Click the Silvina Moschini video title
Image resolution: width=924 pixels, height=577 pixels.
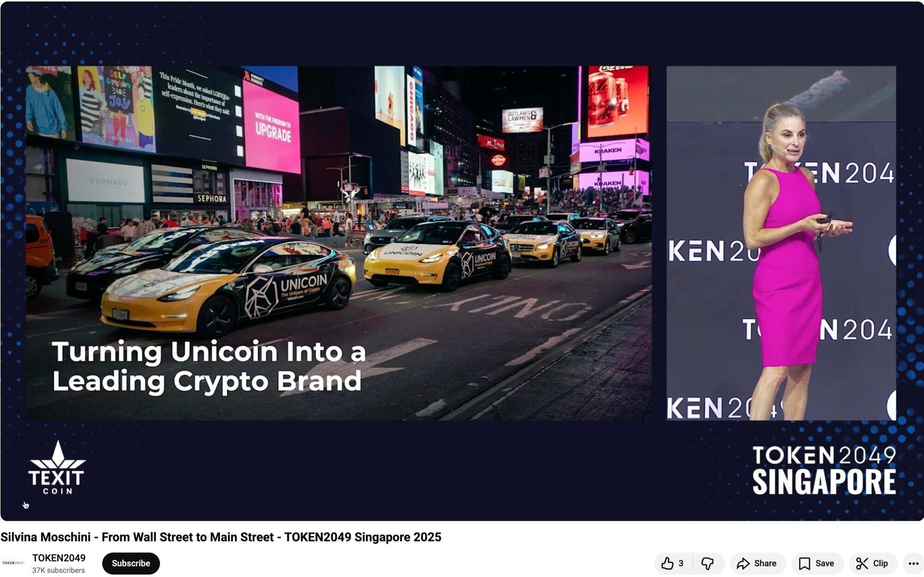click(221, 537)
